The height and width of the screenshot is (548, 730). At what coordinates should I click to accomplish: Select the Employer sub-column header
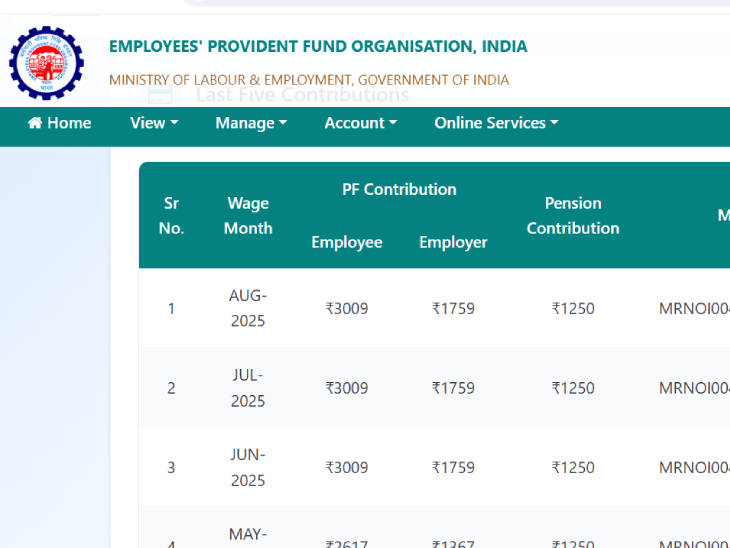453,242
